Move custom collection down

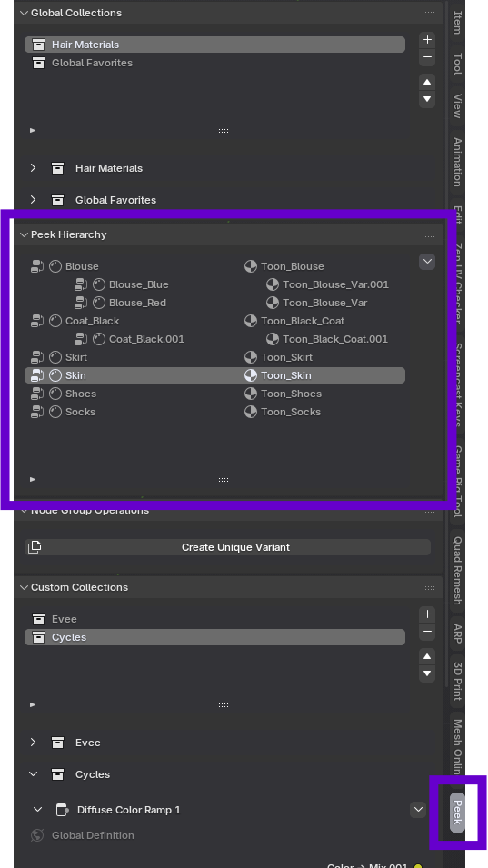tap(427, 674)
